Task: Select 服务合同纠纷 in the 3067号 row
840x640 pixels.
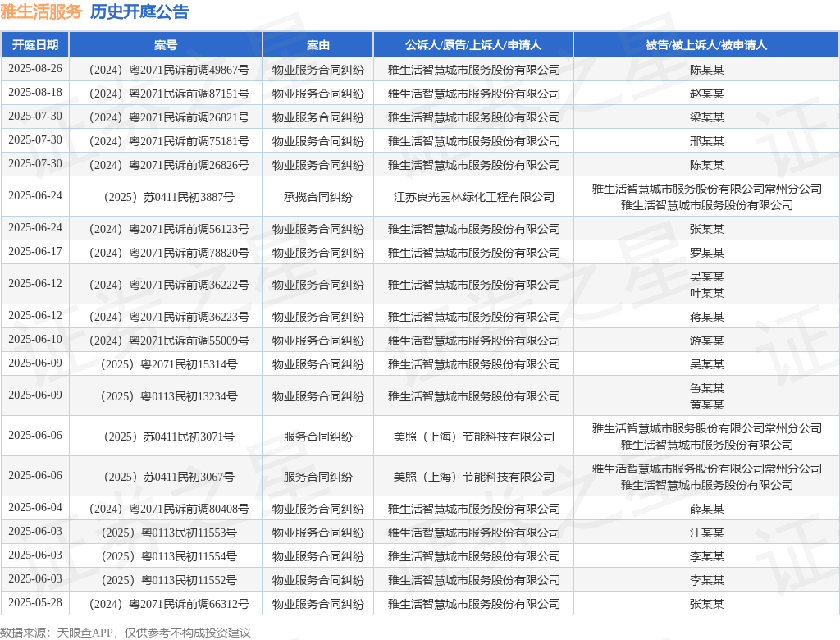Action: click(x=317, y=477)
